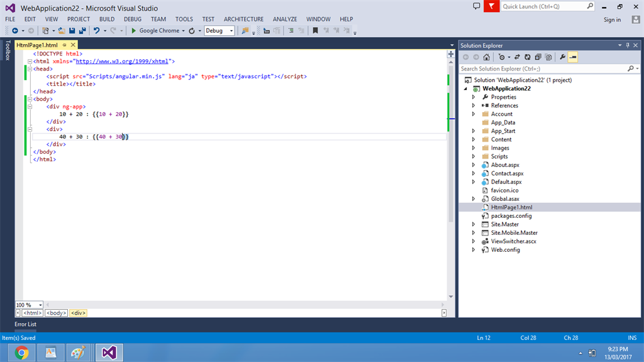
Task: Toggle auto-hide pin on Solution Explorer panel
Action: (x=627, y=45)
